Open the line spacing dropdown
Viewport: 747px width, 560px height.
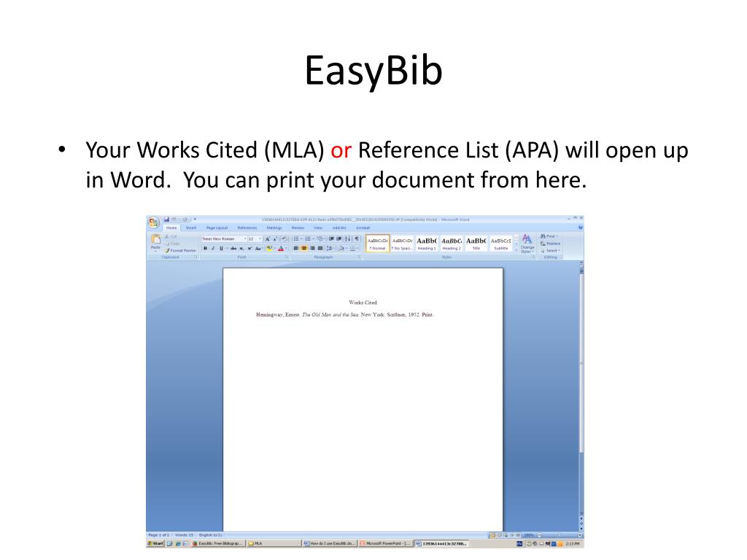(x=330, y=248)
